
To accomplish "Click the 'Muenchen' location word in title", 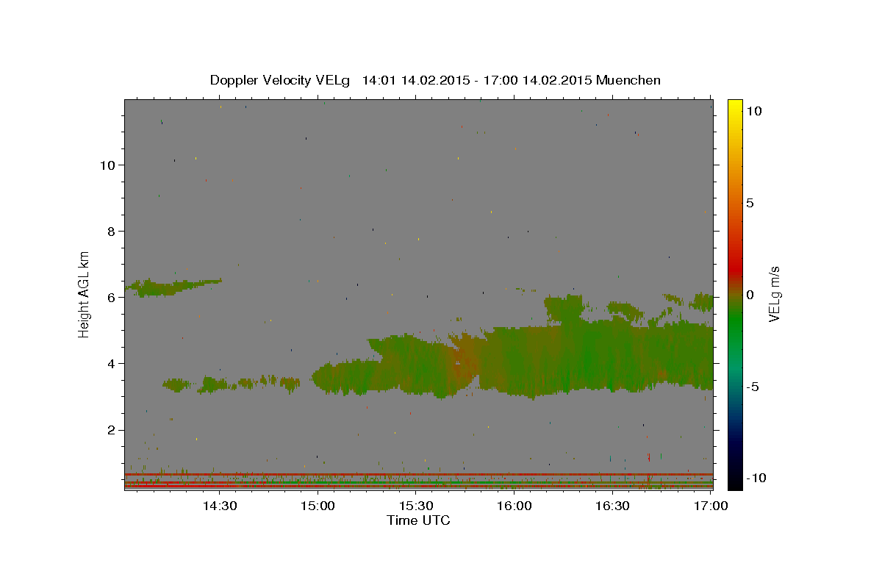I will tap(628, 80).
